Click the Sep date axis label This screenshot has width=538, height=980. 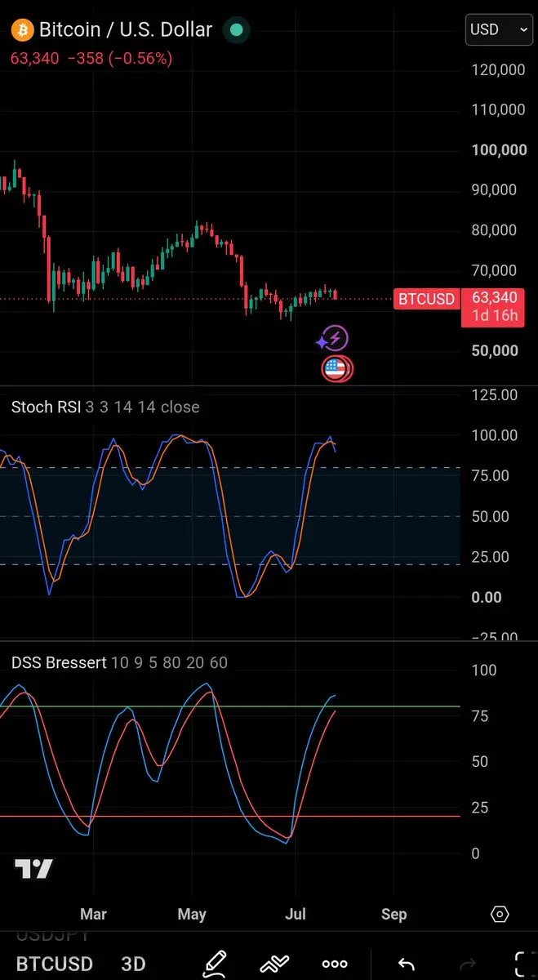point(393,914)
